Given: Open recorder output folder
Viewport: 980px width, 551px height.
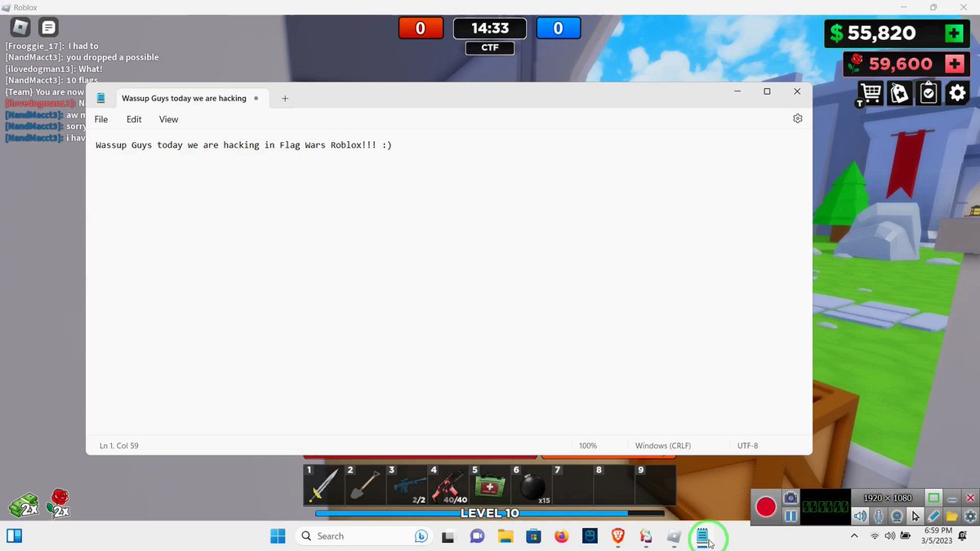Looking at the screenshot, I should (952, 516).
